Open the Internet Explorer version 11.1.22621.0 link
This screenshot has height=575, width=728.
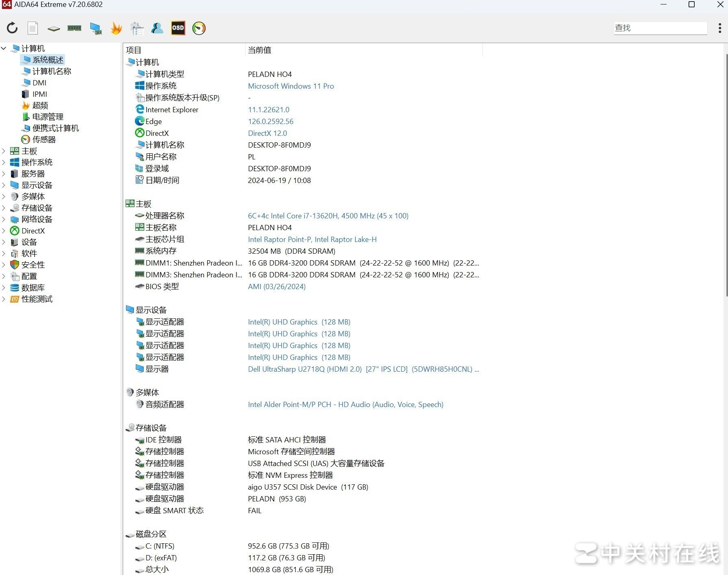click(269, 109)
